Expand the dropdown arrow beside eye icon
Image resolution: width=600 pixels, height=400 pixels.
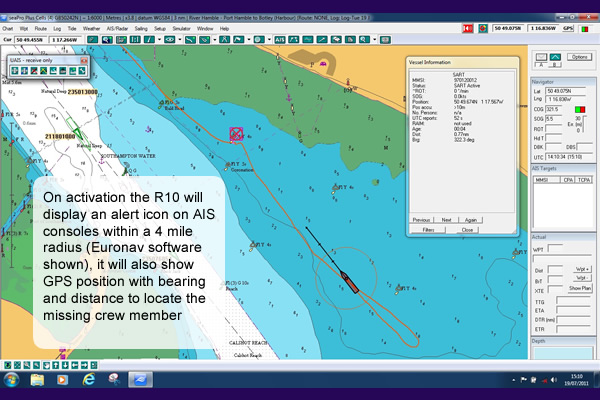click(180, 38)
